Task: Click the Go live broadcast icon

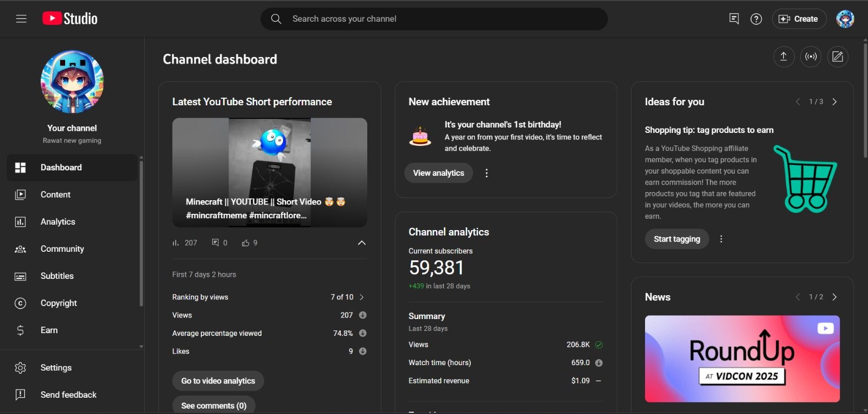Action: pyautogui.click(x=810, y=56)
